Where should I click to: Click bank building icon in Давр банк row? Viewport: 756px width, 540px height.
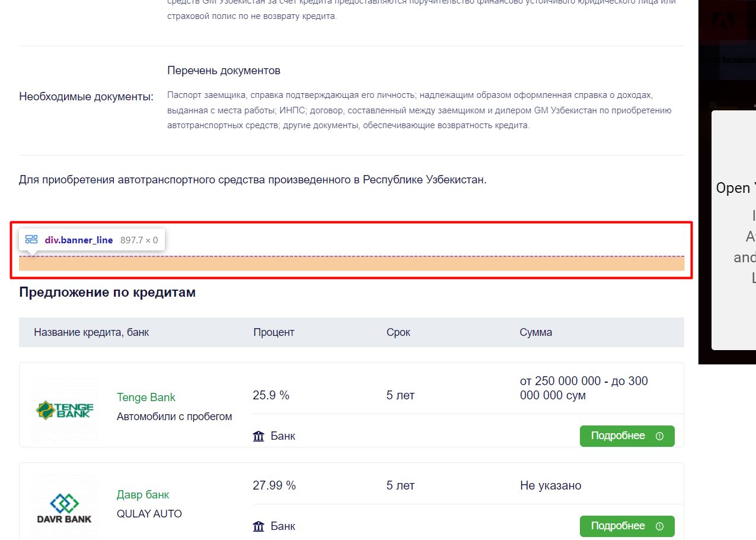click(259, 526)
